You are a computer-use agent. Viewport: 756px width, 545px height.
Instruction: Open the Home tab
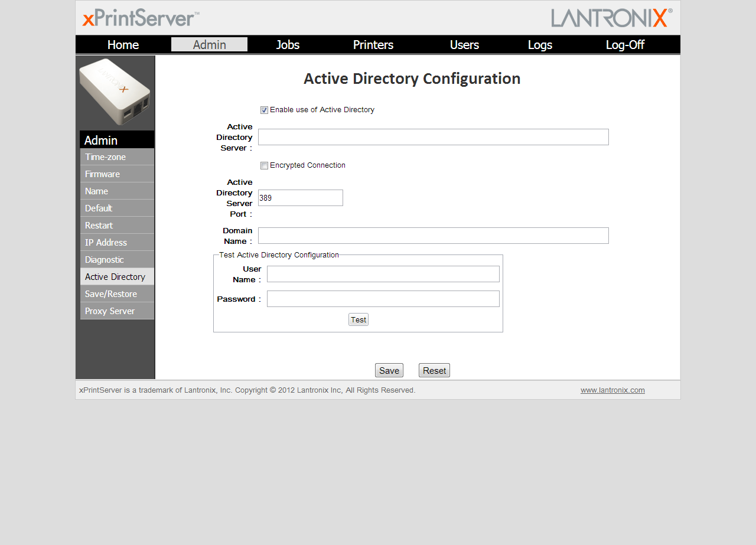tap(123, 45)
